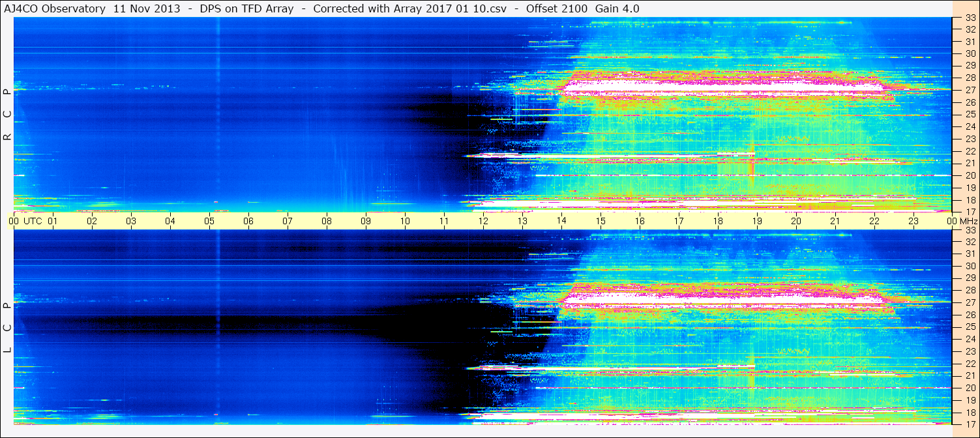Click the 24 MHz label in lower panel
This screenshot has width=980, height=438.
[970, 339]
